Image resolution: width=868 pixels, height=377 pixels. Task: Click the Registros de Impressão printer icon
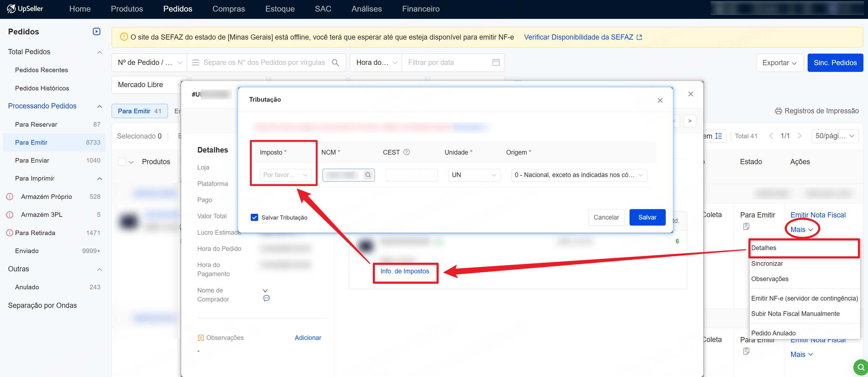point(778,111)
